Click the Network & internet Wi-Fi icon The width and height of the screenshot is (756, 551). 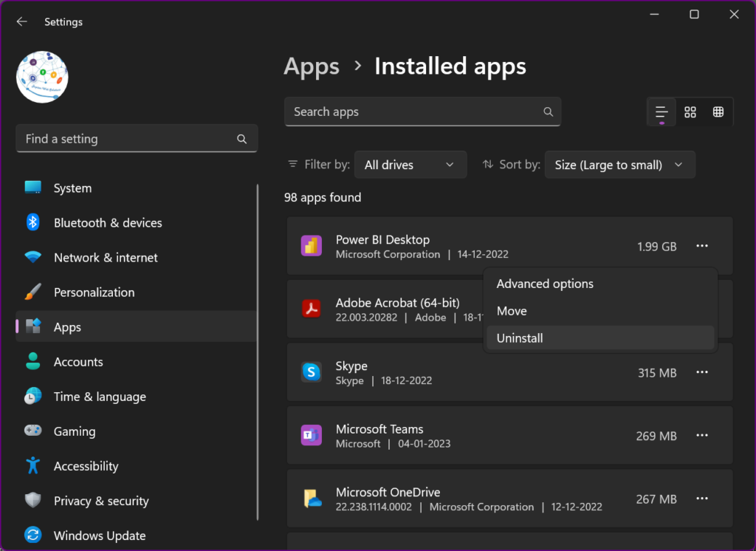click(32, 257)
